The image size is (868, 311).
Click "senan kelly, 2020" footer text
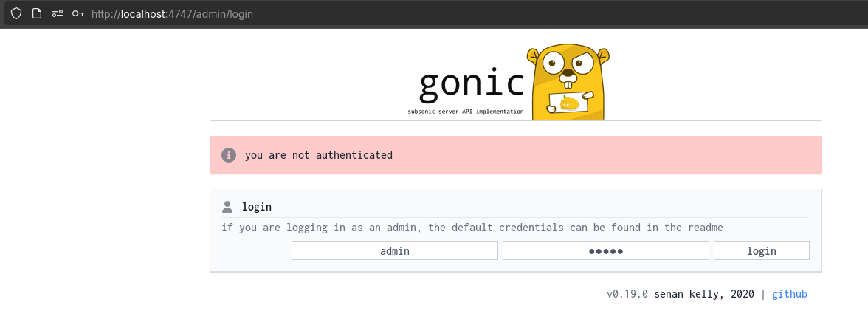click(x=703, y=294)
